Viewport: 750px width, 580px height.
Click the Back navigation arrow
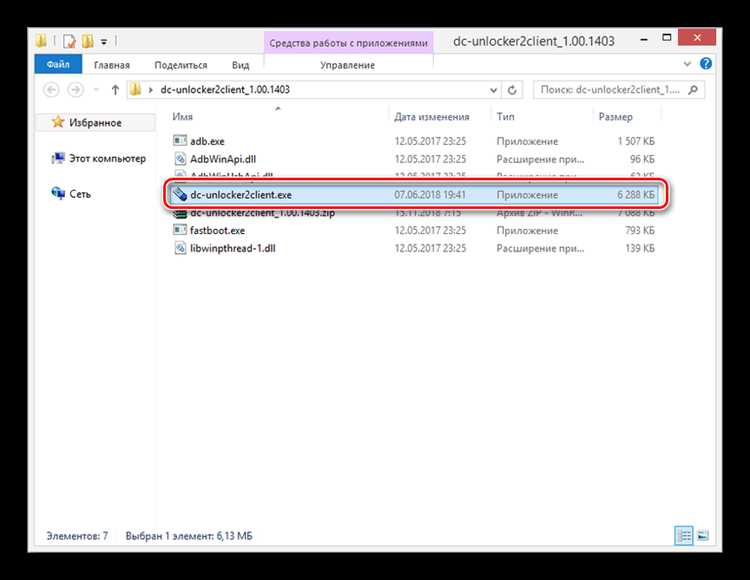(x=51, y=89)
